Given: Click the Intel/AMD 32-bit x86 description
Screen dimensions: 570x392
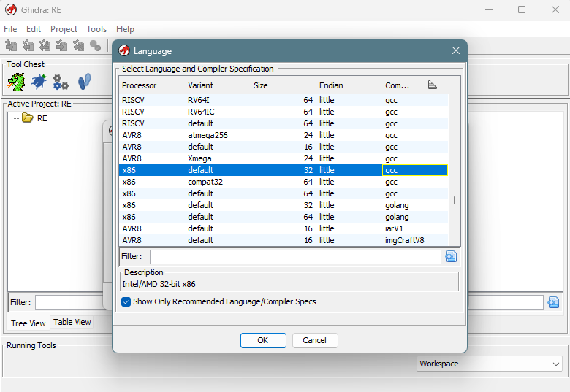Looking at the screenshot, I should point(159,284).
